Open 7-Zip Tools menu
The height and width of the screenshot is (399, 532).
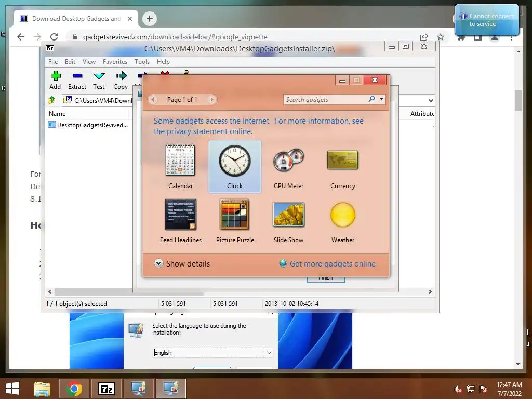pos(142,62)
